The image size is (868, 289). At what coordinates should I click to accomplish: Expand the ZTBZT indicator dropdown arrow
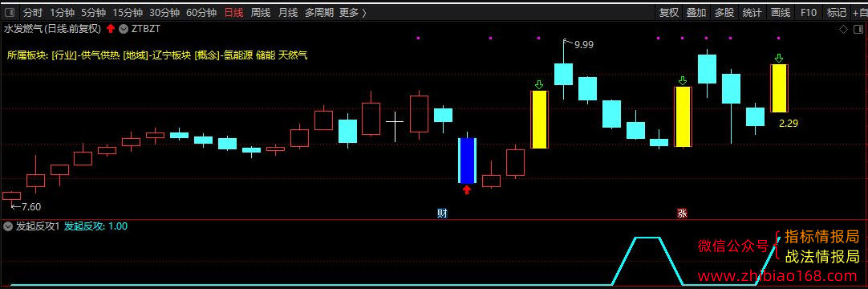click(123, 29)
